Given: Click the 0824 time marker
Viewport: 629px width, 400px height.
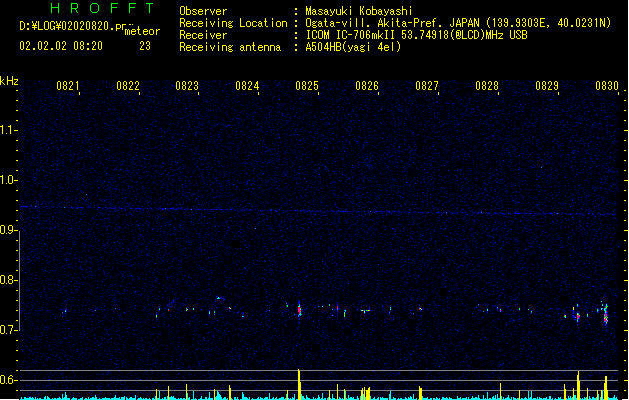Looking at the screenshot, I should pos(247,86).
